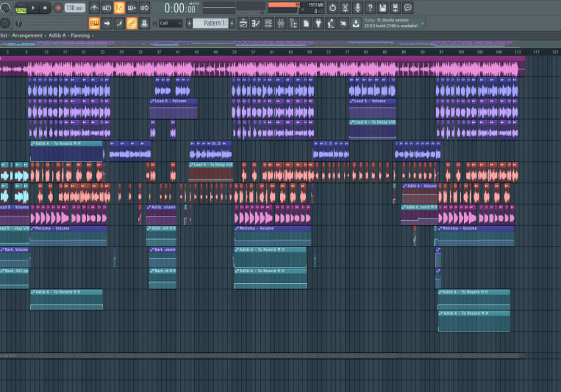Image resolution: width=561 pixels, height=392 pixels.
Task: Open the Browser view icon
Action: pyautogui.click(x=293, y=24)
